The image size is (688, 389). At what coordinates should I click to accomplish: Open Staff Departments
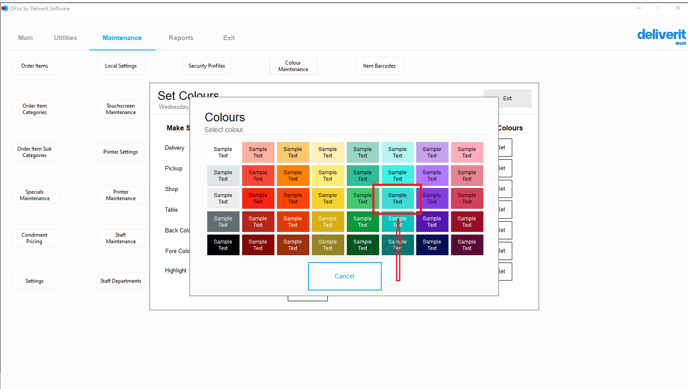[121, 281]
